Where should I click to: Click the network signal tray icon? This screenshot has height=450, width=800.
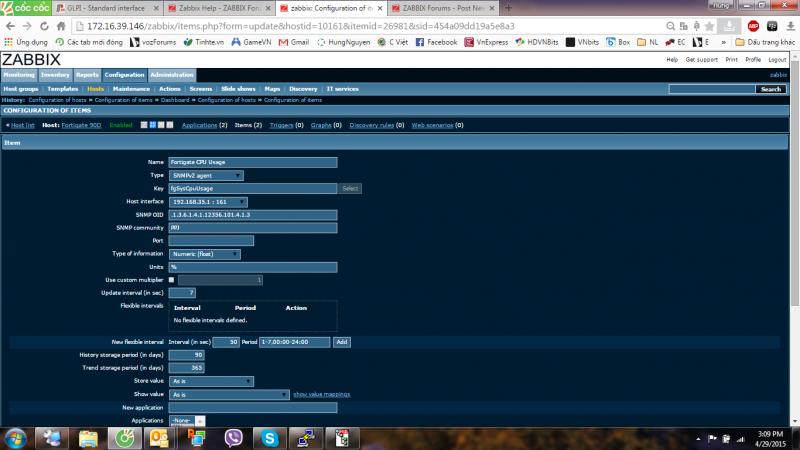(x=740, y=439)
